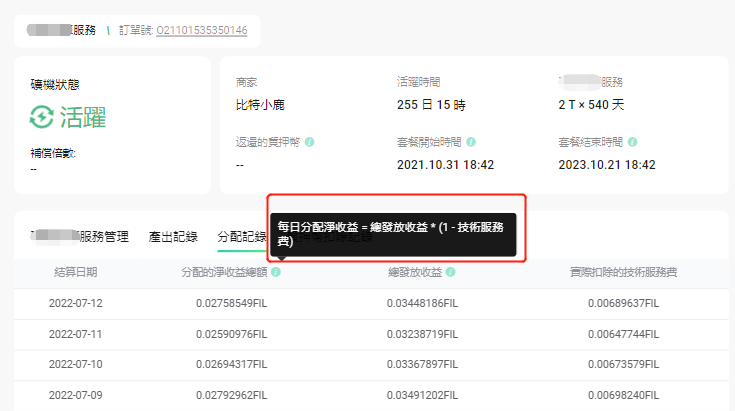Select the 2022-07-12 settlement row date
Image resolution: width=735 pixels, height=411 pixels.
(76, 302)
